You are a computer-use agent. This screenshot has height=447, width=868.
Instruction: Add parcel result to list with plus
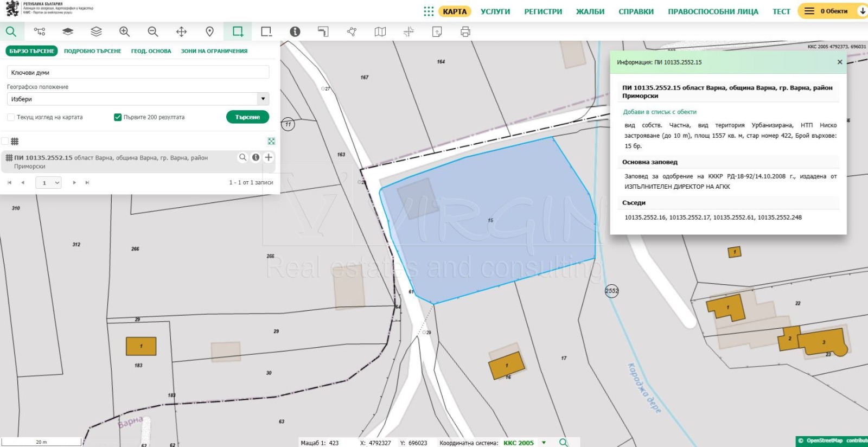pyautogui.click(x=269, y=157)
